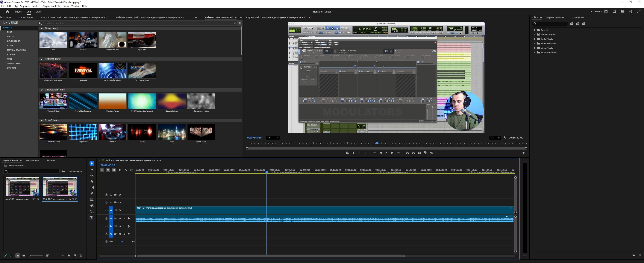Open the Sequence menu
The width and height of the screenshot is (644, 263).
pyautogui.click(x=25, y=6)
